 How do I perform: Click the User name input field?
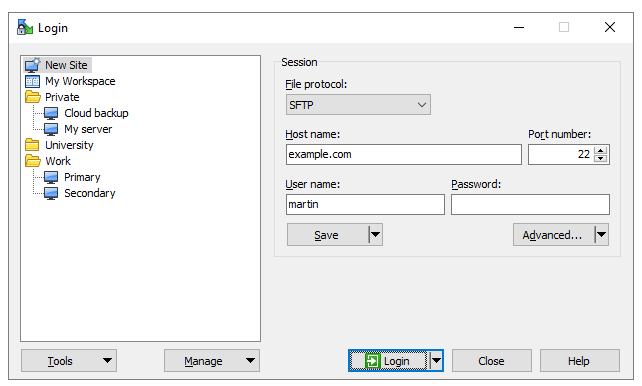pyautogui.click(x=365, y=204)
